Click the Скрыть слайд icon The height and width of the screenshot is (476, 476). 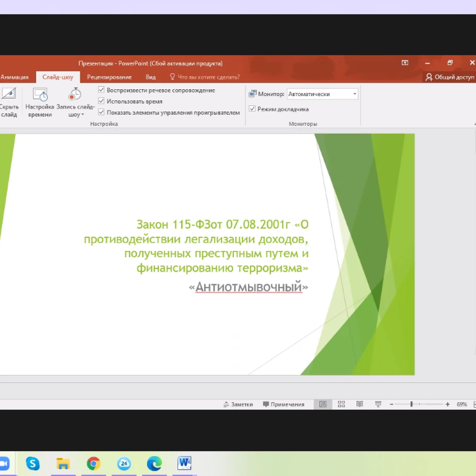pos(9,94)
